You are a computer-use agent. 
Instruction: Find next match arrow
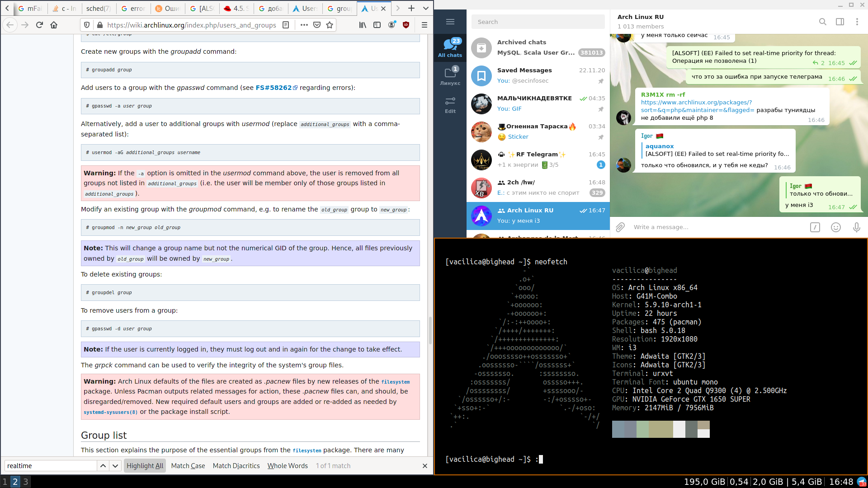click(115, 466)
